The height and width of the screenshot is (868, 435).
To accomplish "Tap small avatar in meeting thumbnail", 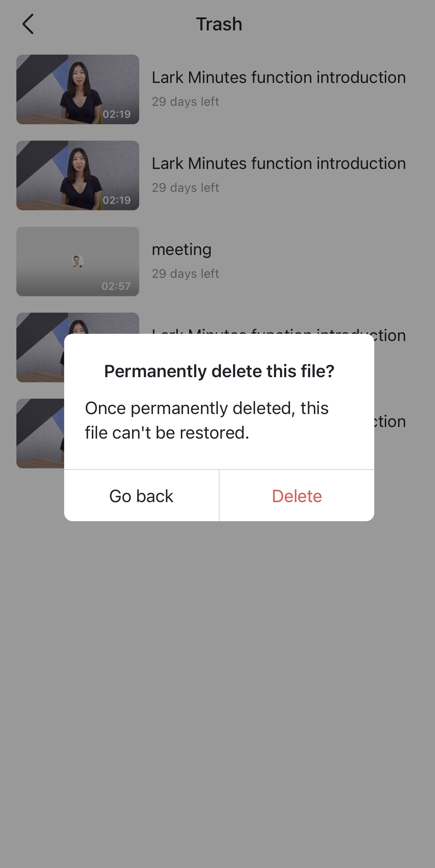I will 77,261.
